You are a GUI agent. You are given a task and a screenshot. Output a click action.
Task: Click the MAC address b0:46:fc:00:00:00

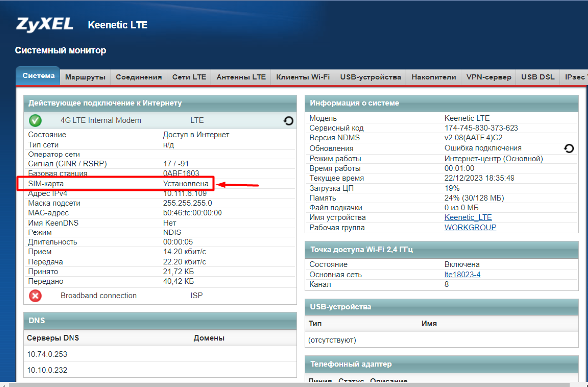pos(192,213)
